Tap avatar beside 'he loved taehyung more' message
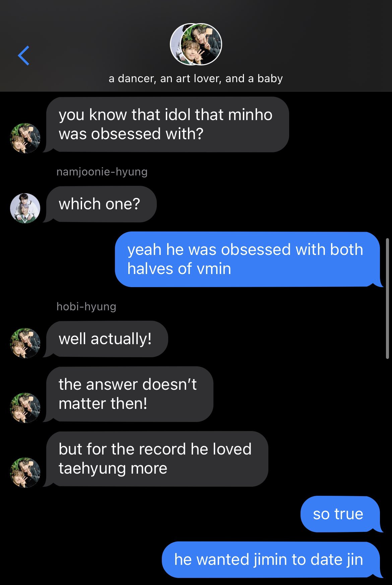392x585 pixels. tap(25, 473)
